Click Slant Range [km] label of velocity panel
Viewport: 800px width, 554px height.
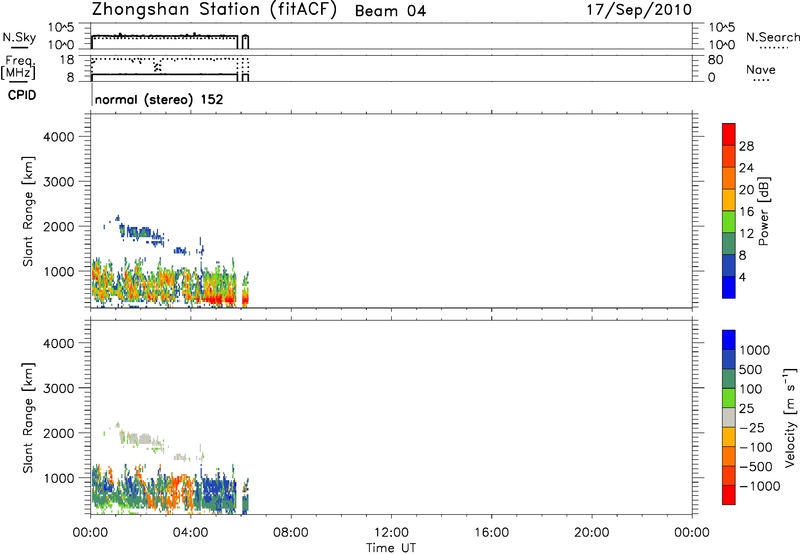pyautogui.click(x=28, y=418)
